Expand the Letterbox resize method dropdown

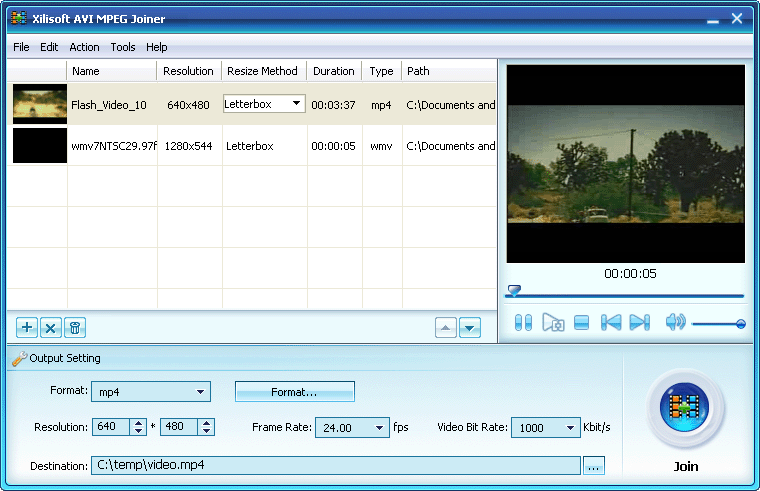pos(296,104)
